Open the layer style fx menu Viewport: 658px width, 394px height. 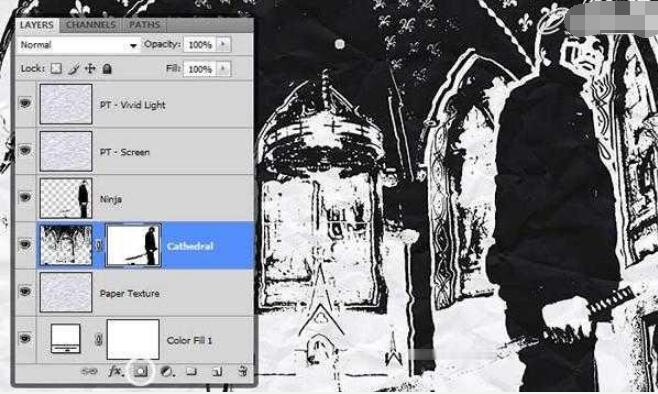tap(115, 371)
